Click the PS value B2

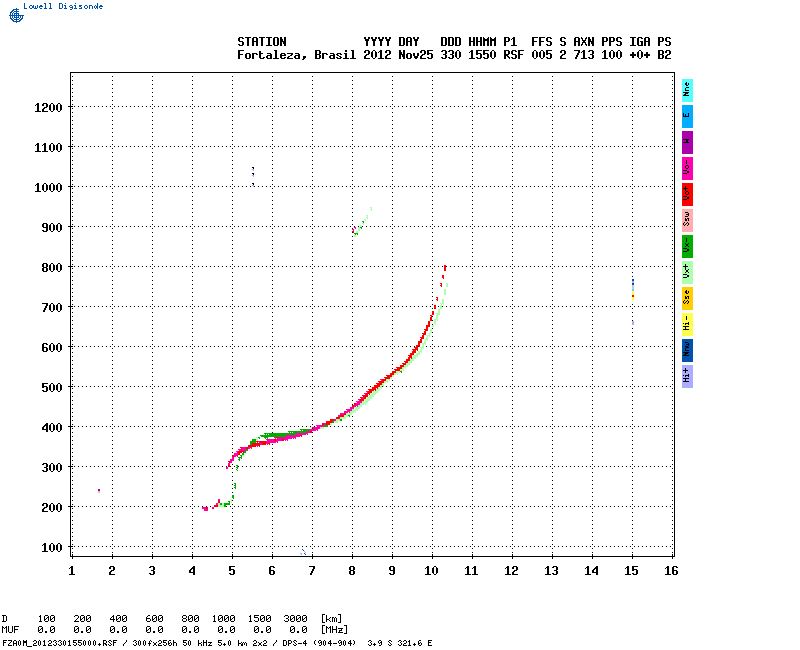(x=664, y=55)
